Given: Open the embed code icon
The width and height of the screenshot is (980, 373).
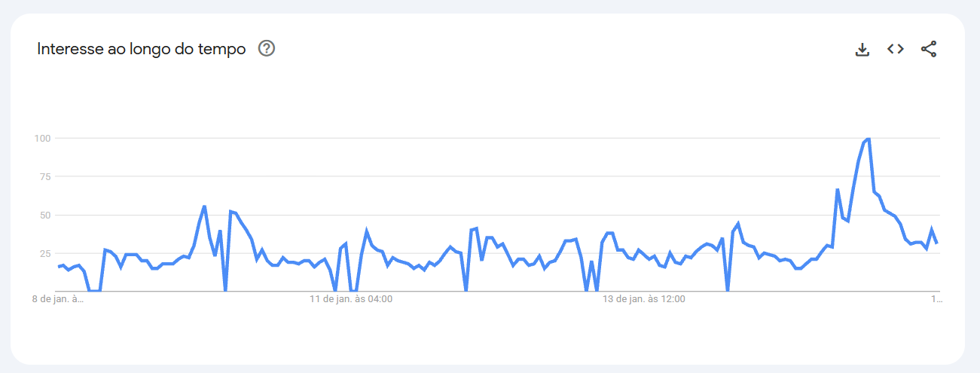Looking at the screenshot, I should point(895,50).
